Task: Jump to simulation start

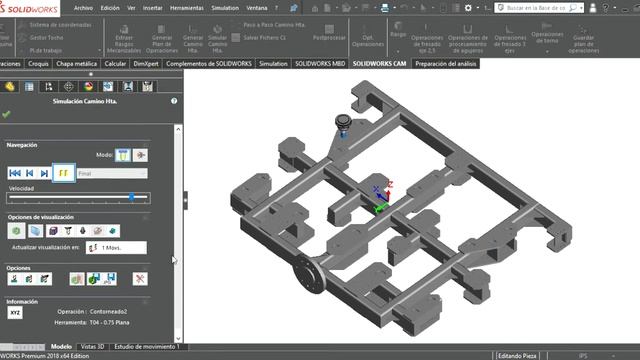Action: pos(15,173)
